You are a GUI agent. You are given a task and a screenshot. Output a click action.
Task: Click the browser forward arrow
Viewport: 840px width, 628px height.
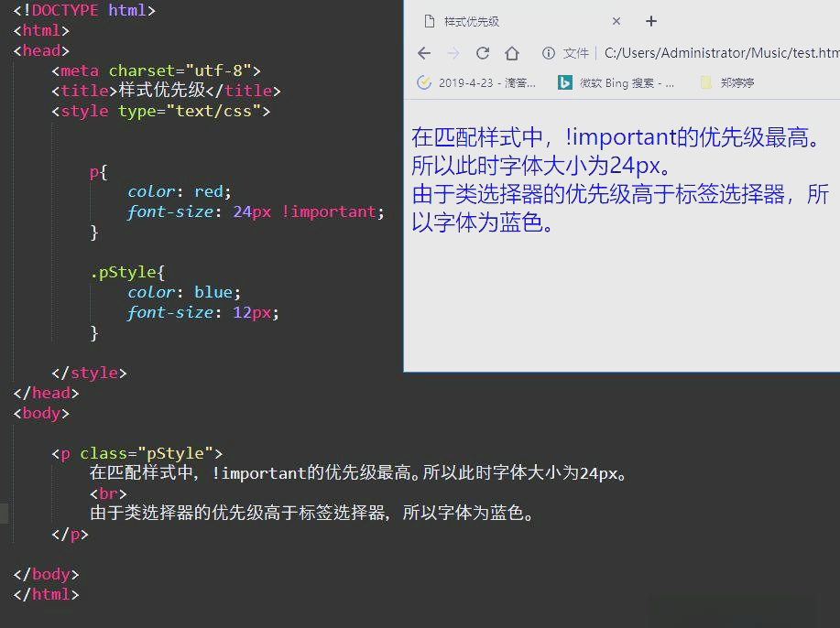pyautogui.click(x=453, y=53)
